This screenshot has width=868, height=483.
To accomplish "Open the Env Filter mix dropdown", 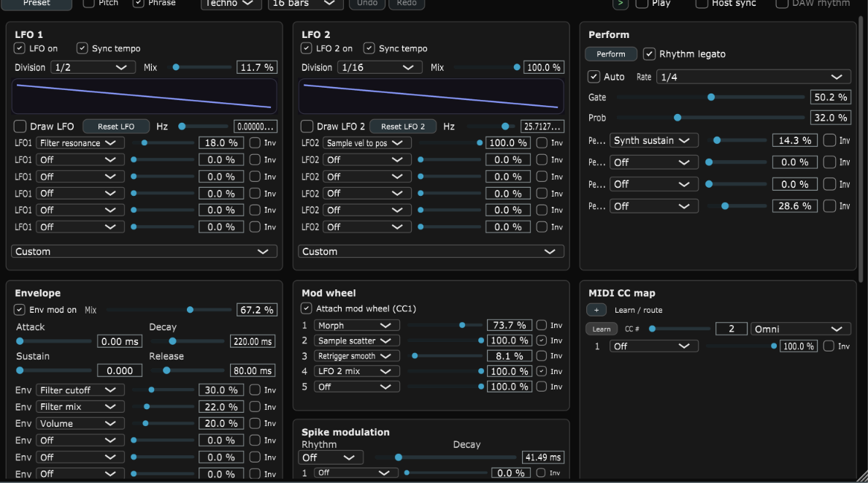I will (80, 406).
